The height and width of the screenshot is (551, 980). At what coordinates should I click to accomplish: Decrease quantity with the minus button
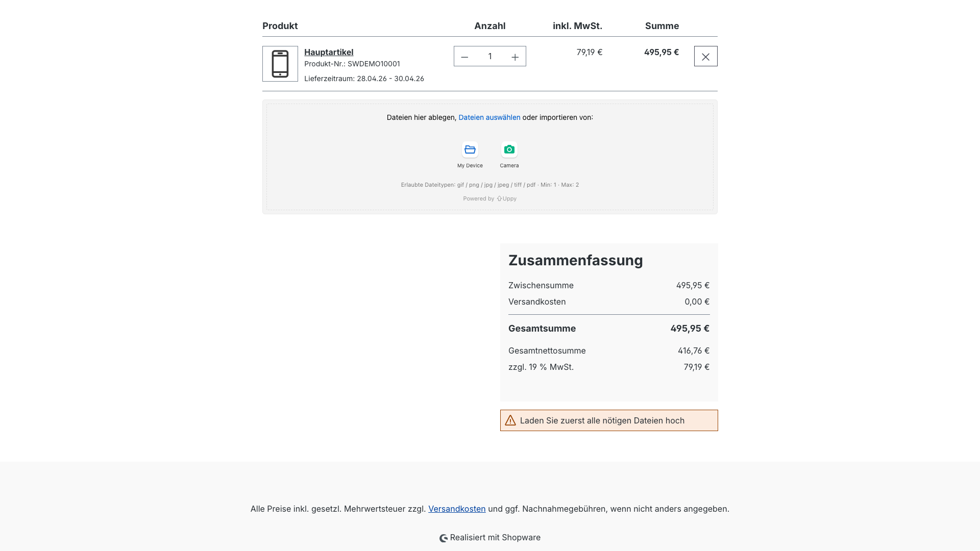pyautogui.click(x=464, y=57)
